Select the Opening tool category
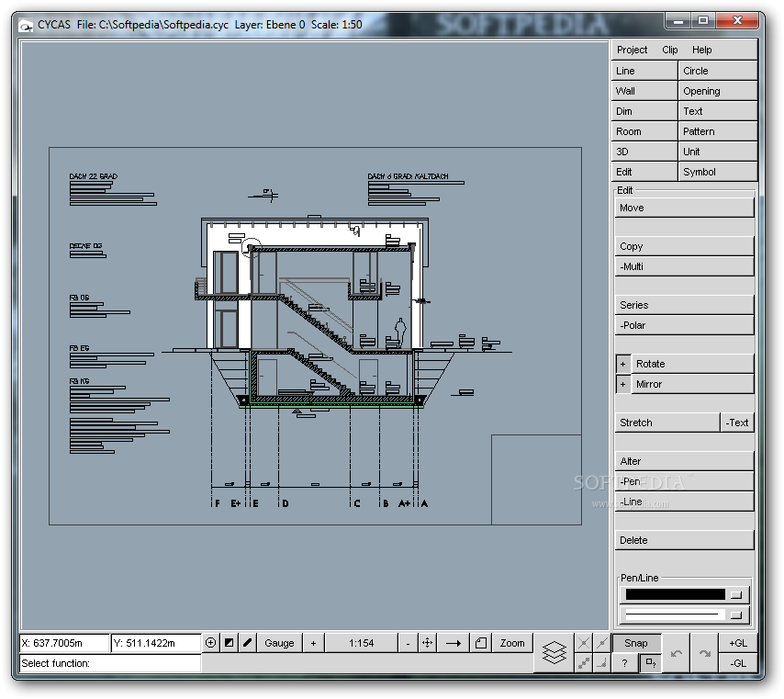The height and width of the screenshot is (699, 784). 718,91
